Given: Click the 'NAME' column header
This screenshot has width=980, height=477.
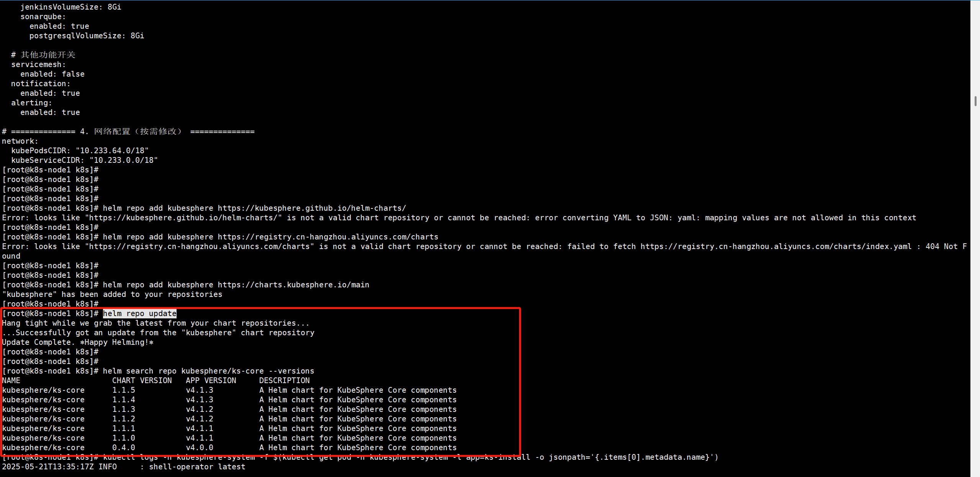Looking at the screenshot, I should (x=11, y=380).
